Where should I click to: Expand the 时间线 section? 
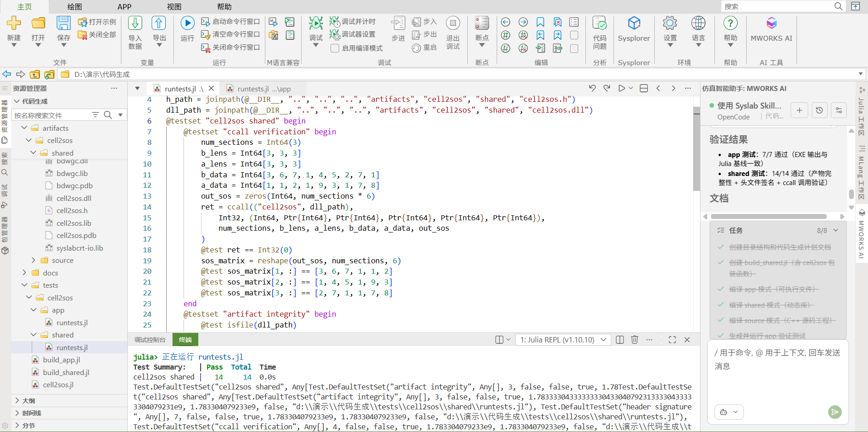pyautogui.click(x=18, y=413)
